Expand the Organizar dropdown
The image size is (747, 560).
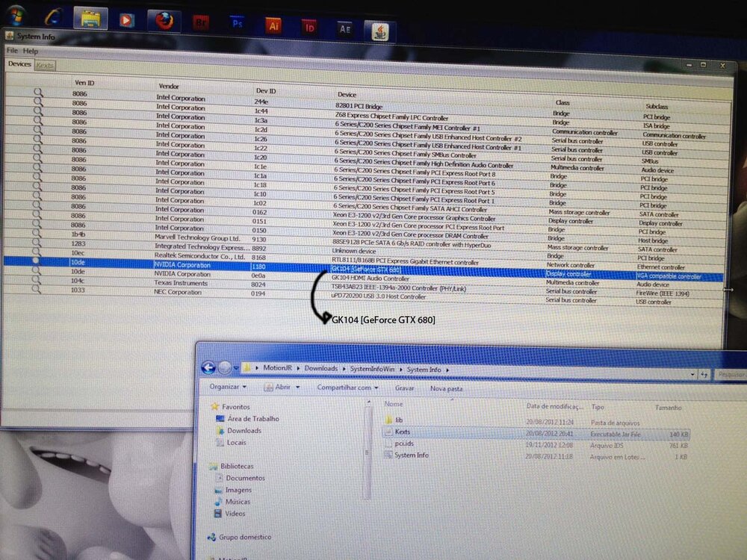(x=228, y=387)
